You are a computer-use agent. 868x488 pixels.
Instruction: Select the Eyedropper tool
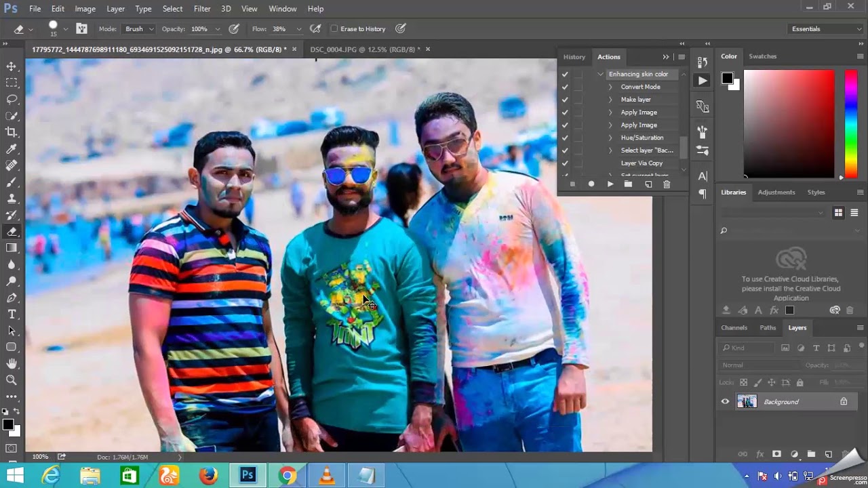(x=12, y=149)
